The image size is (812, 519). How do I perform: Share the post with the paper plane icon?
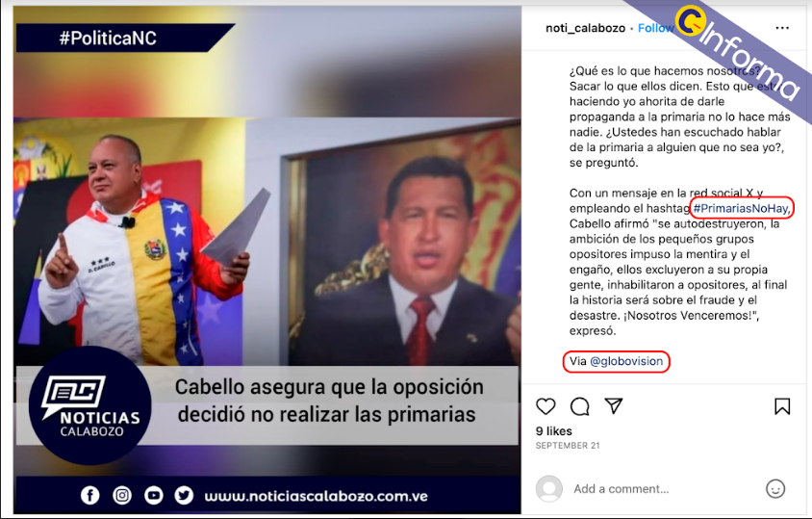(614, 406)
